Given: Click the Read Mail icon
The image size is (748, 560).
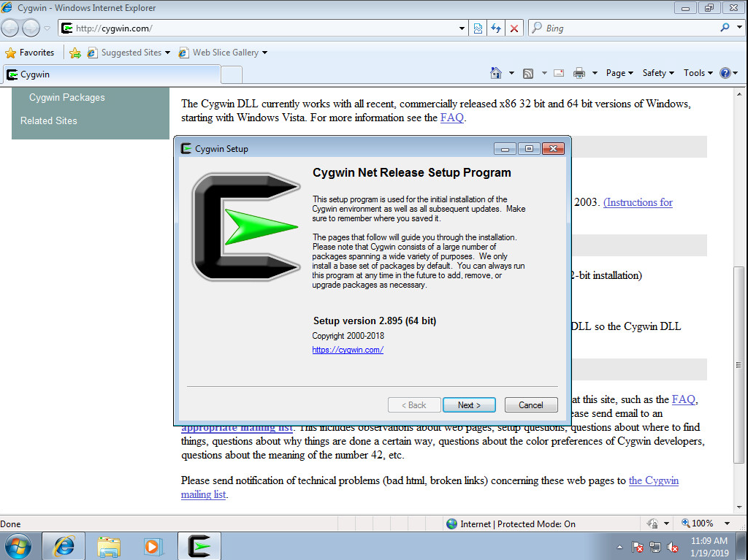Looking at the screenshot, I should (x=559, y=73).
